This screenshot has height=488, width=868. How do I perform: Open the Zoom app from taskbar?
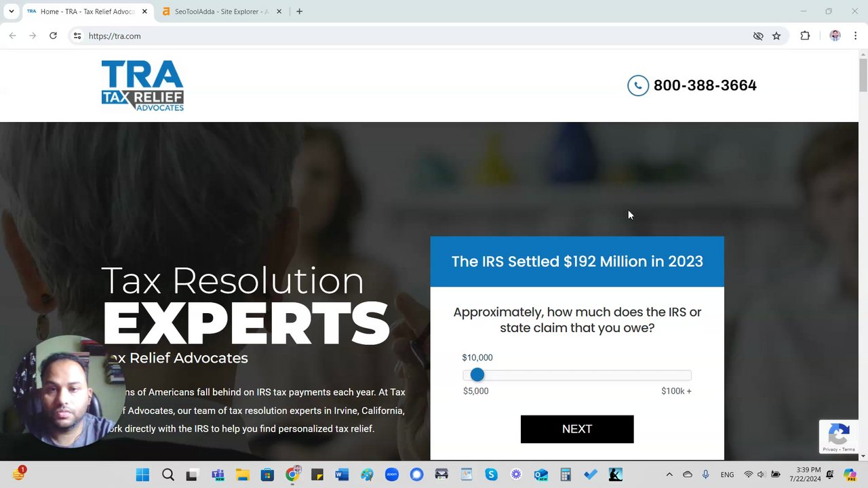391,474
